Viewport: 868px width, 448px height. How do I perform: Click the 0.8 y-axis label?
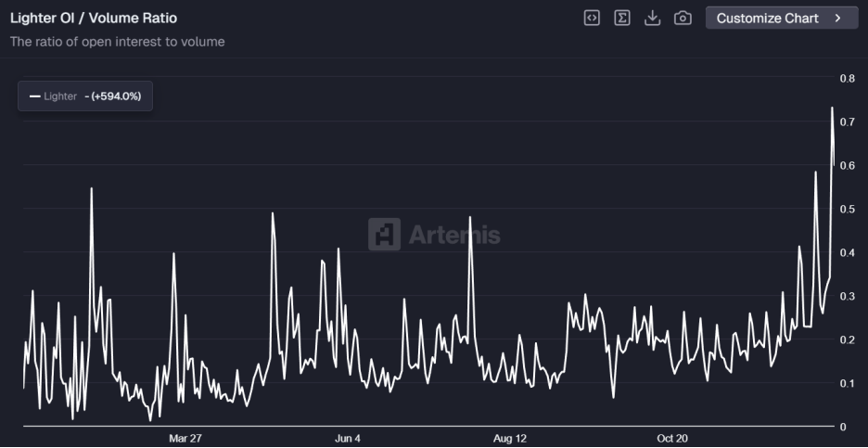pos(847,79)
